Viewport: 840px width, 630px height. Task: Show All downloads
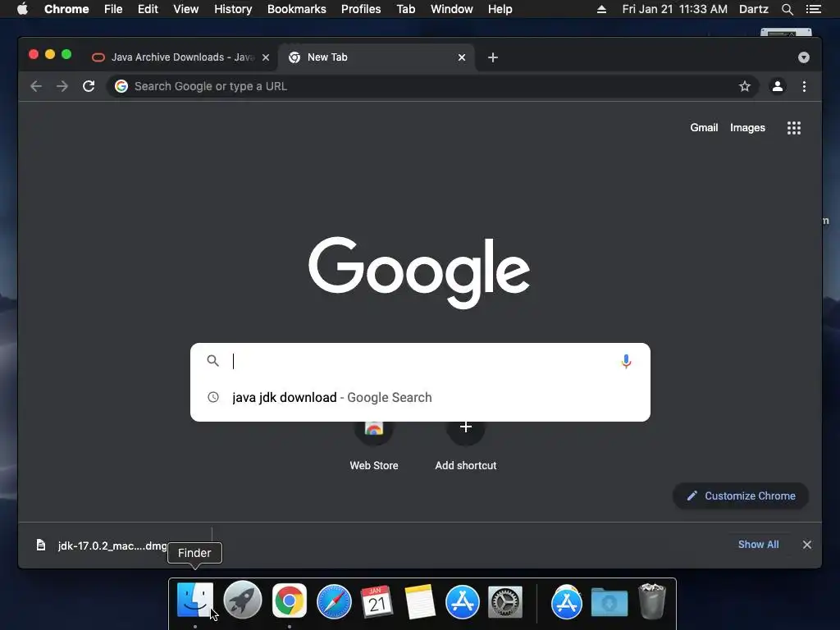tap(758, 545)
